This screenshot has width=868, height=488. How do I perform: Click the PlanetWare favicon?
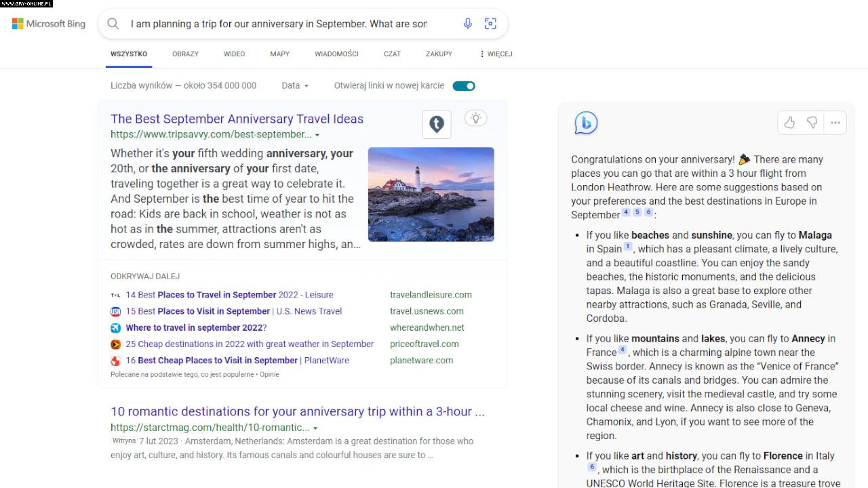(115, 361)
